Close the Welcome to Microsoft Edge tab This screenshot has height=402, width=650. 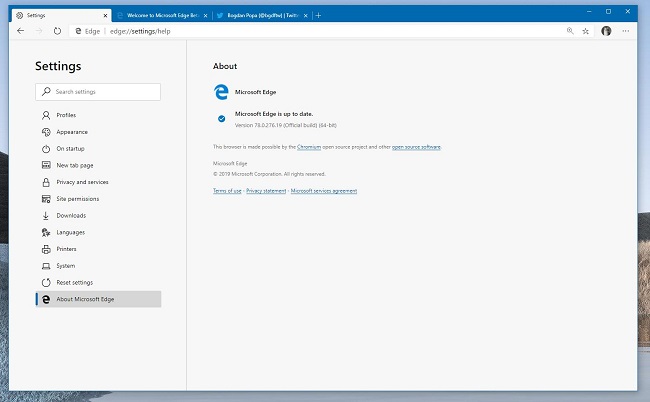coord(206,16)
